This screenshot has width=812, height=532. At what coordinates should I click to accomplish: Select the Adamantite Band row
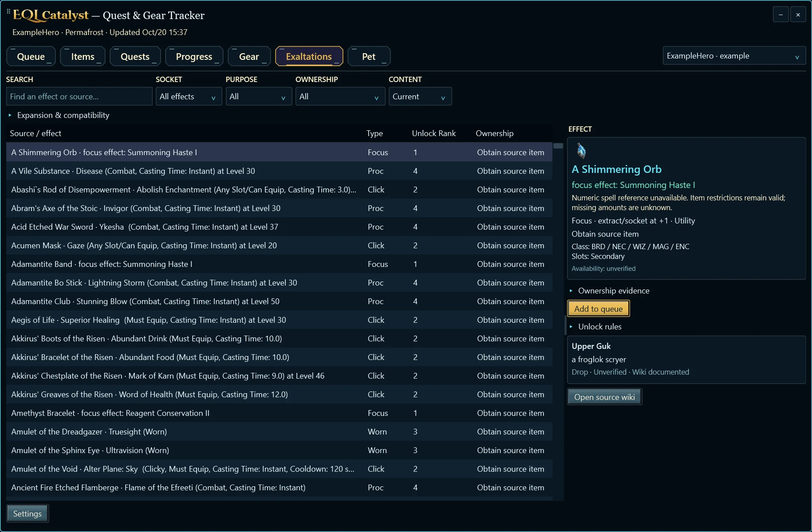(279, 264)
